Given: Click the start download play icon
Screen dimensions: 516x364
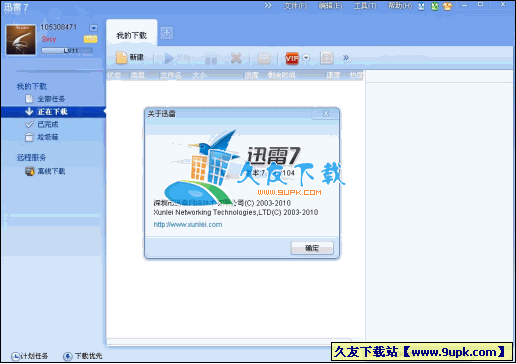Looking at the screenshot, I should click(x=169, y=58).
